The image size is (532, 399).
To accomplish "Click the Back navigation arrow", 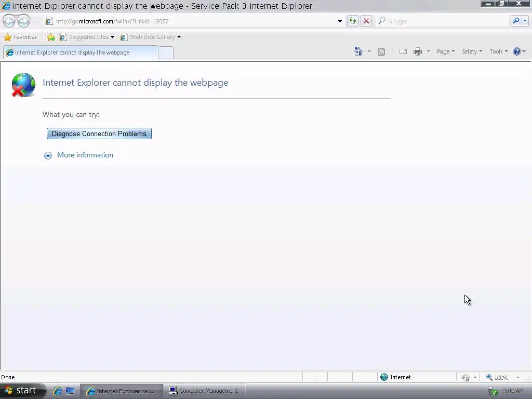I will pyautogui.click(x=9, y=21).
